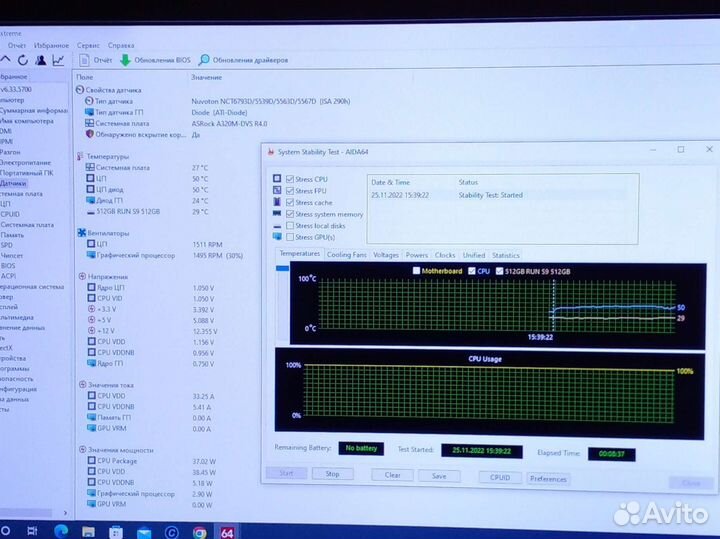The height and width of the screenshot is (539, 720).
Task: Select Электропитание item in left tree
Action: [25, 163]
